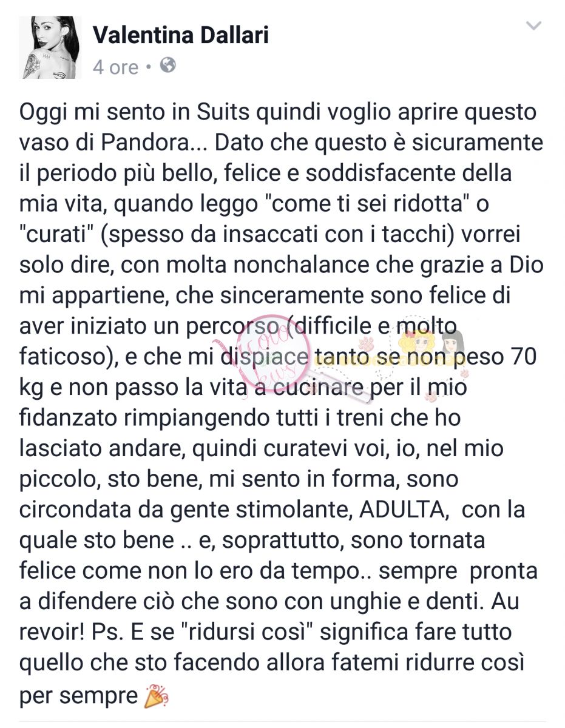Open the post options chevron menu

coord(533,26)
